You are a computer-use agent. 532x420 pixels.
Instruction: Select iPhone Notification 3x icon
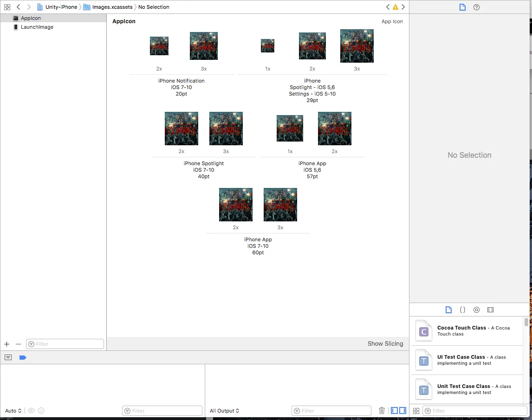click(x=204, y=46)
